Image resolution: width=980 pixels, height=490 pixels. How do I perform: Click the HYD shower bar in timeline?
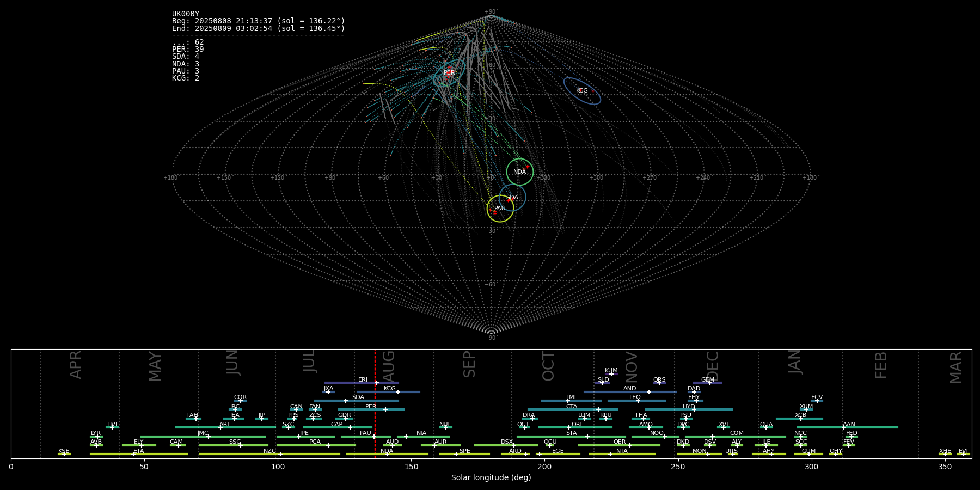pyautogui.click(x=689, y=409)
